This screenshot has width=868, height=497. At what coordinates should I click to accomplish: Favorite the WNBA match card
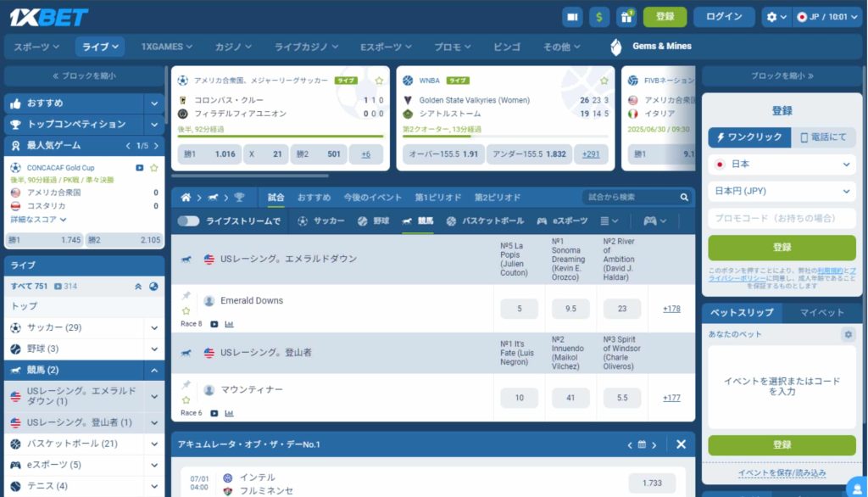pyautogui.click(x=604, y=81)
